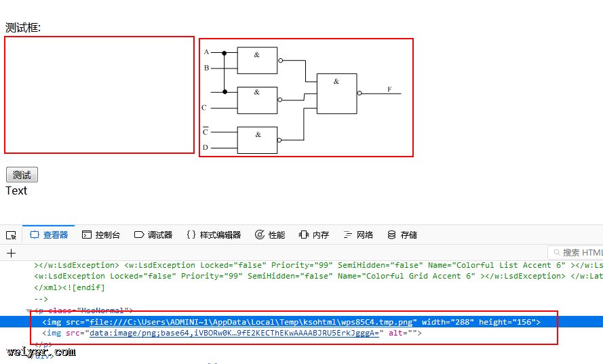
Task: Show the 内存 memory panel
Action: pyautogui.click(x=314, y=235)
